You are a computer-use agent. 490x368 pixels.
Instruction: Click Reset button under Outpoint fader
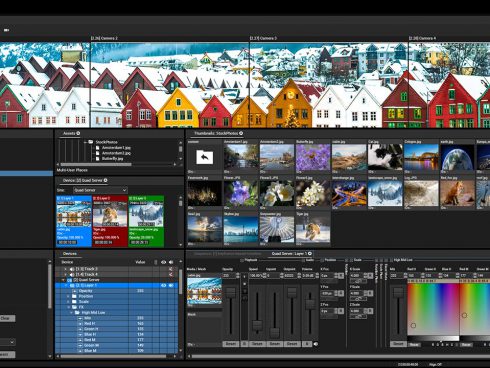tap(292, 344)
